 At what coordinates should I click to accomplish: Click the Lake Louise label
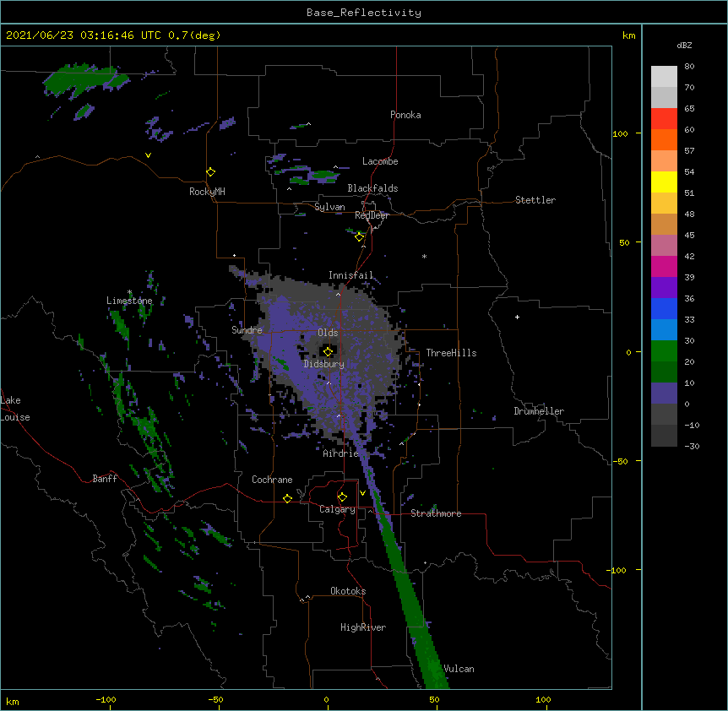point(15,409)
